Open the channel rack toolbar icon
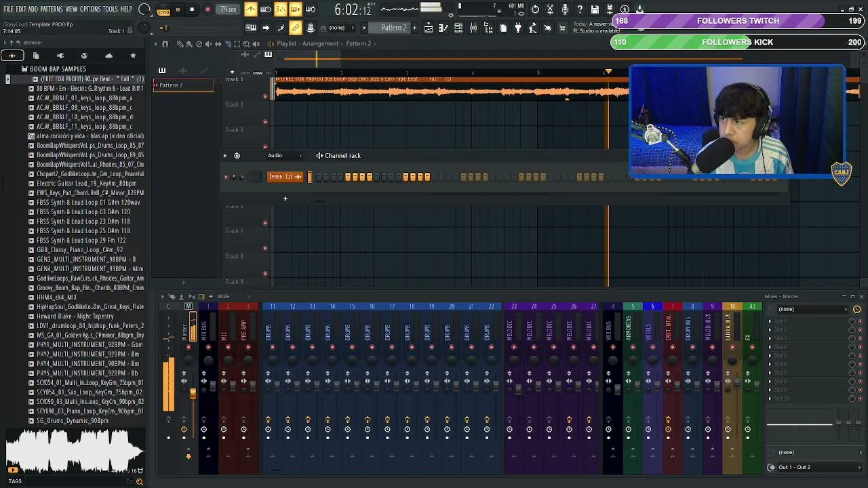This screenshot has width=868, height=488. [458, 28]
